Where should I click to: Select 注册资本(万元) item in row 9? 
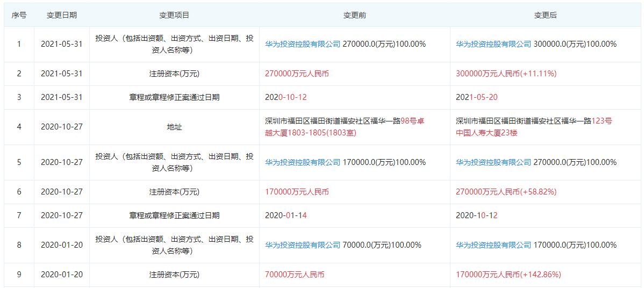pos(174,275)
